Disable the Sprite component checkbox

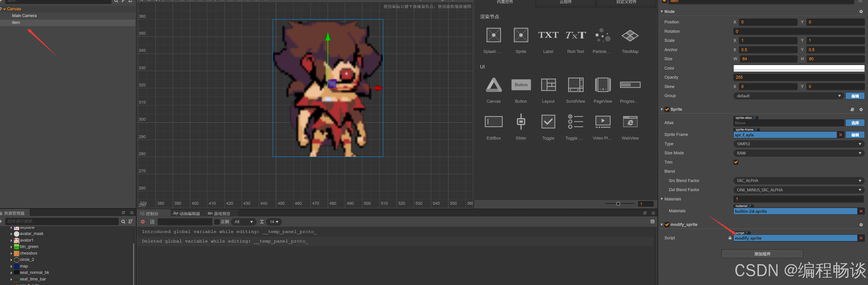(667, 109)
